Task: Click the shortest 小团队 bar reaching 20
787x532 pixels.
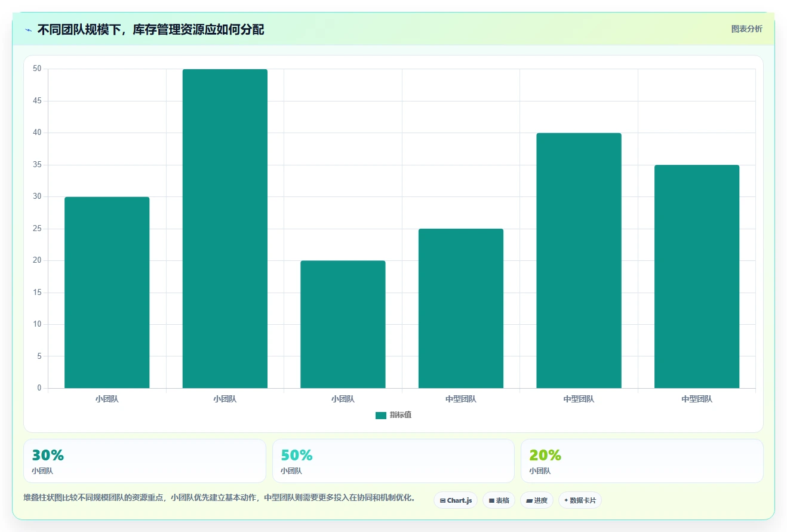Action: tap(343, 324)
